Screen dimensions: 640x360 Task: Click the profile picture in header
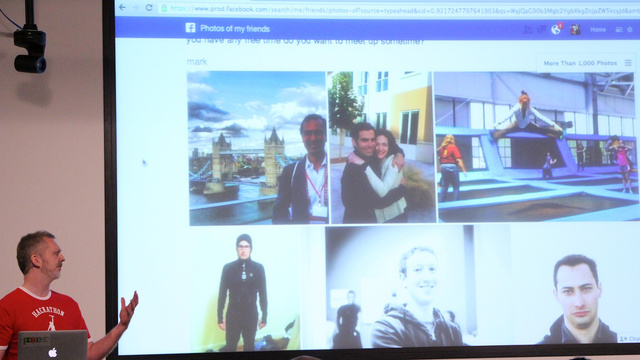coord(575,29)
